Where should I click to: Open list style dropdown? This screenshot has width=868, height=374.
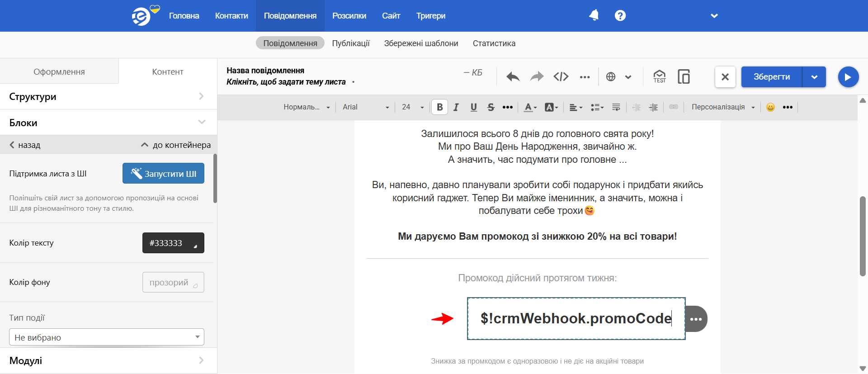pos(597,107)
